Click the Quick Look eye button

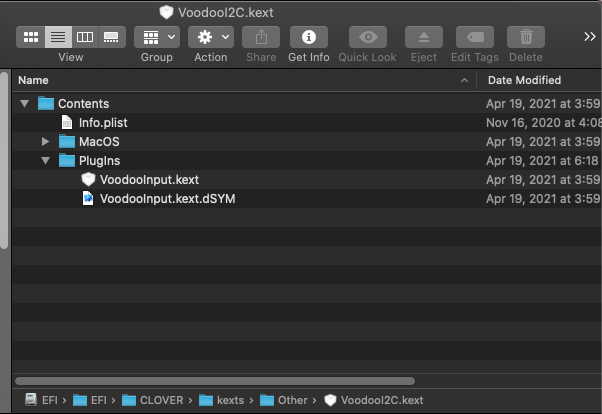(x=368, y=37)
